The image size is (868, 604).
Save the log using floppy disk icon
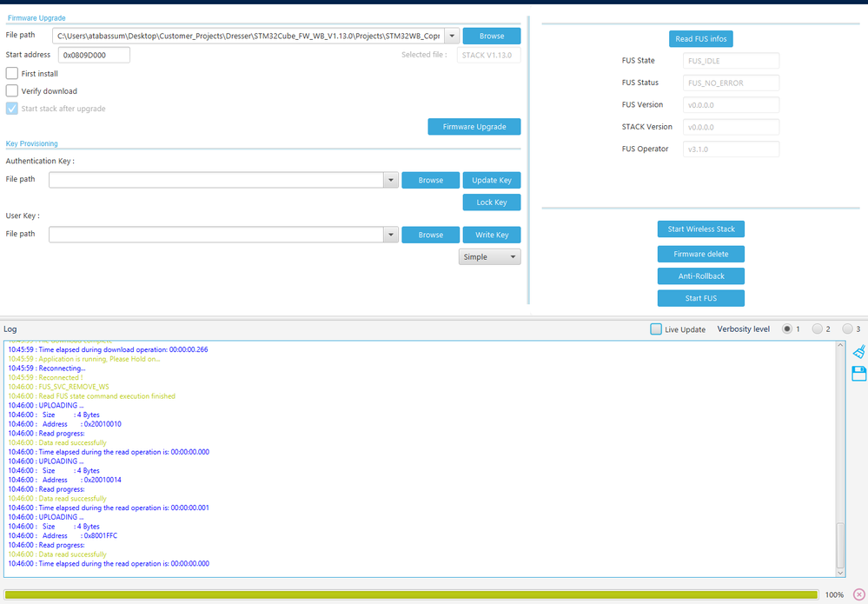[x=858, y=374]
